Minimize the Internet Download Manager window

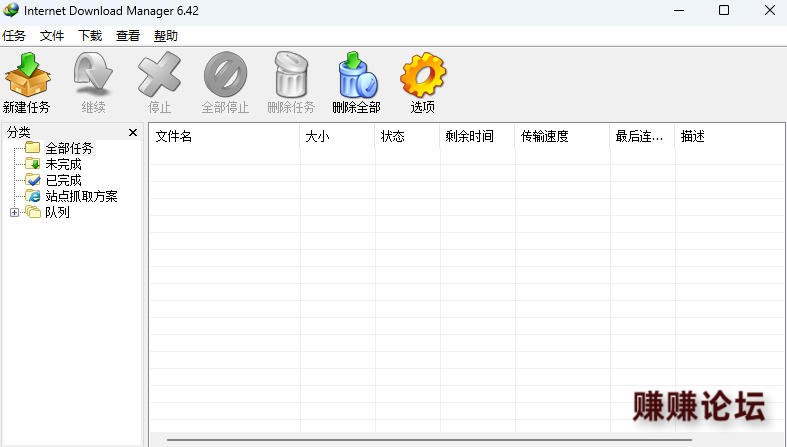[x=679, y=10]
